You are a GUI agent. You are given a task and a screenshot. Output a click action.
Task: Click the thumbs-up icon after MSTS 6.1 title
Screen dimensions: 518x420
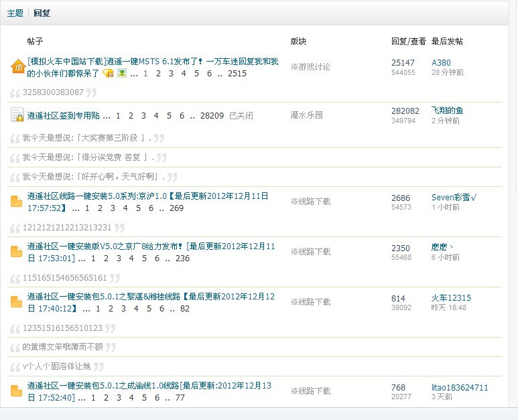pyautogui.click(x=108, y=74)
